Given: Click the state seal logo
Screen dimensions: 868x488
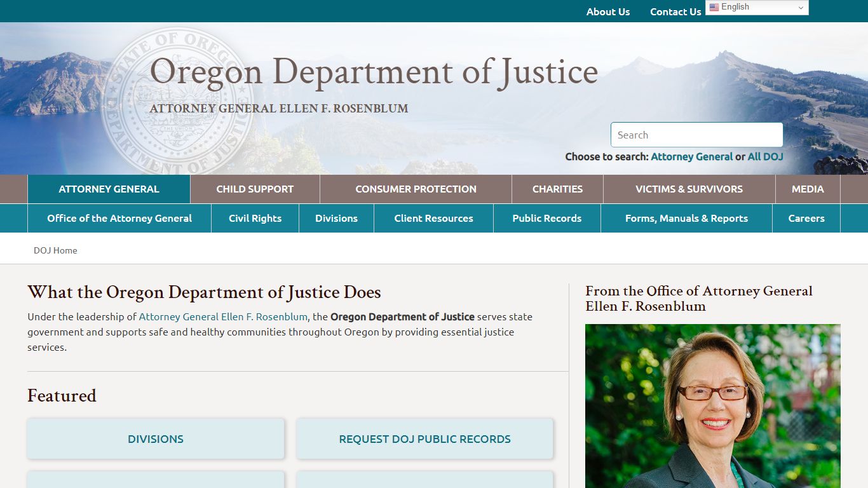Looking at the screenshot, I should click(178, 100).
